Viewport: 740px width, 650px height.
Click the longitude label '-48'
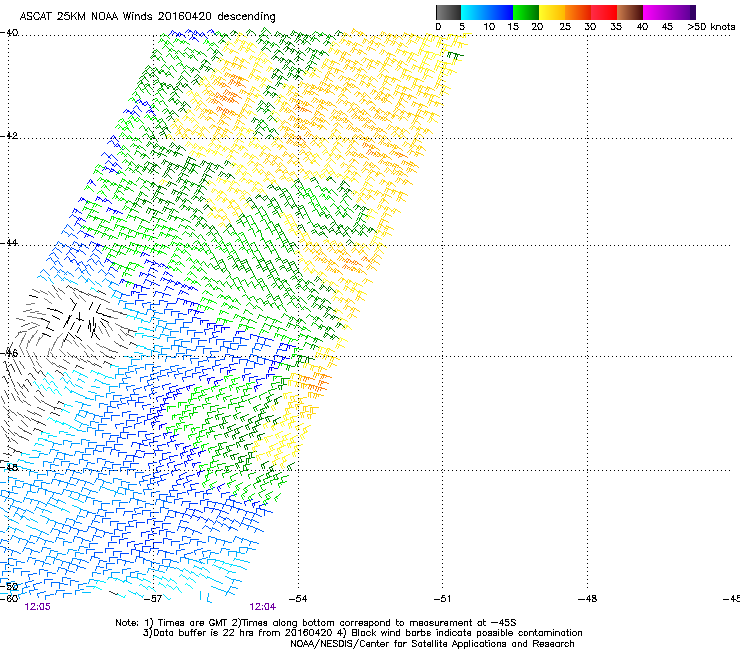[588, 599]
